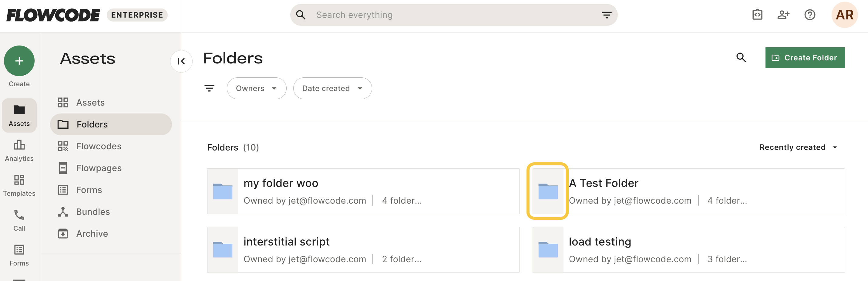Click the folder icon of load testing
This screenshot has height=281, width=868.
click(548, 250)
